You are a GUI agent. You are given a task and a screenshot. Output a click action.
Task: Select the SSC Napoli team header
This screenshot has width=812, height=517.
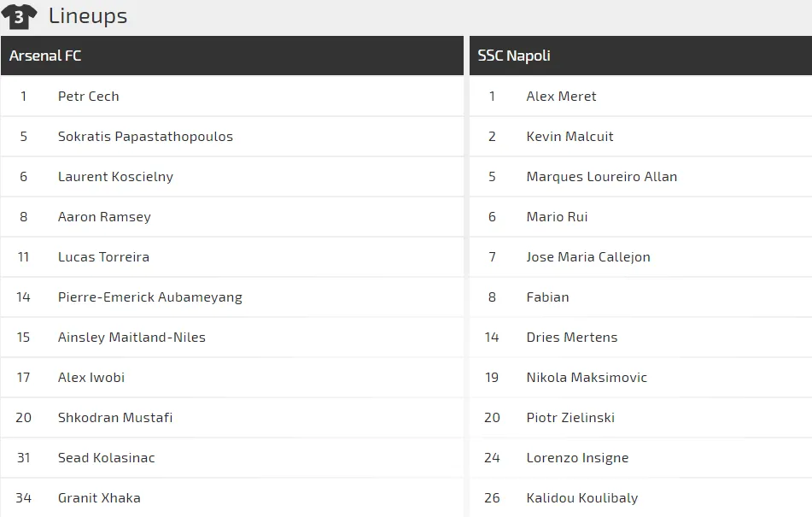[x=514, y=56]
